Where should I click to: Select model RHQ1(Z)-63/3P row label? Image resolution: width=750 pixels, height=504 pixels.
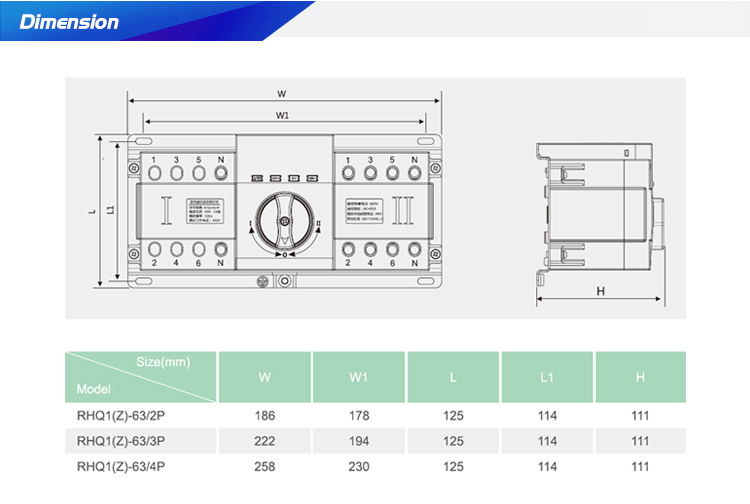(121, 441)
